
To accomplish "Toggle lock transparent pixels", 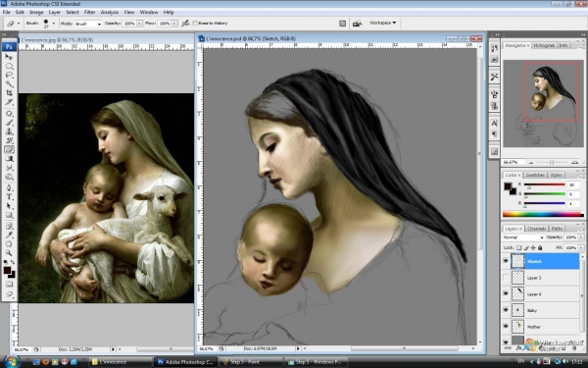I will tap(519, 248).
